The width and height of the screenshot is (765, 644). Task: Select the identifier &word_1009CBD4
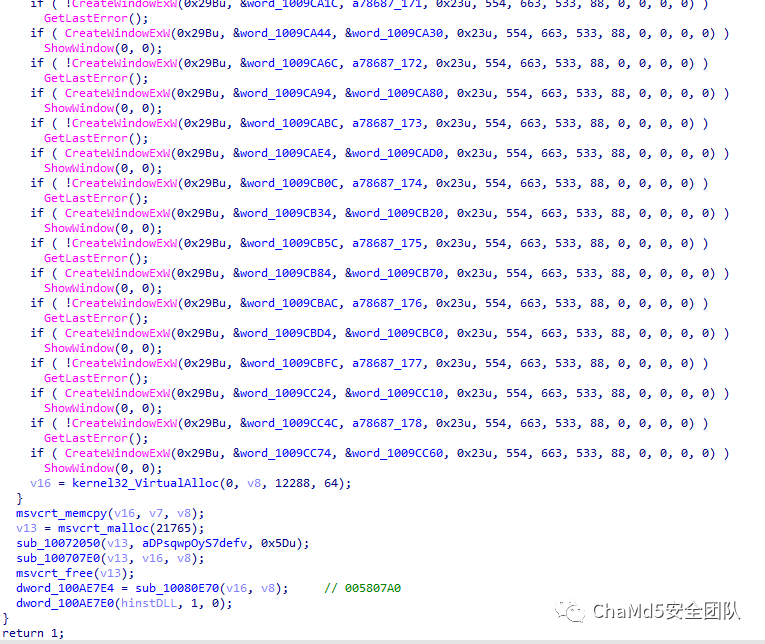pyautogui.click(x=282, y=333)
